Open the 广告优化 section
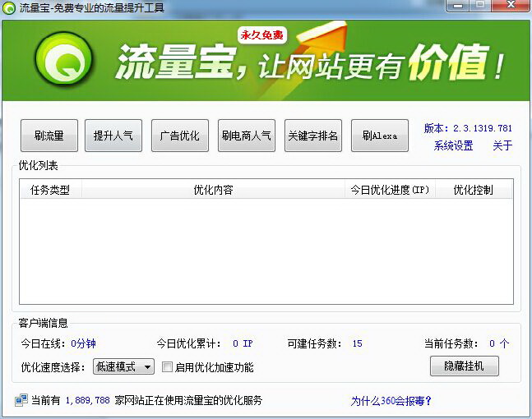This screenshot has height=419, width=532. (x=180, y=136)
